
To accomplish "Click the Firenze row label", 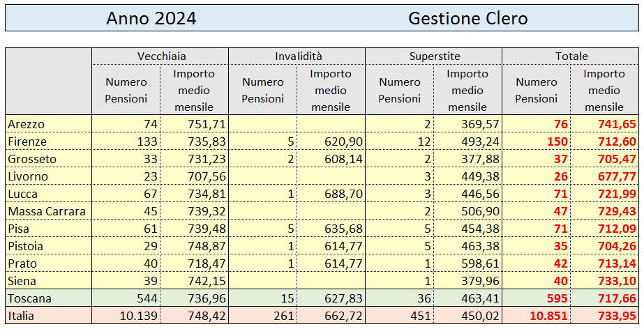I will tap(27, 142).
